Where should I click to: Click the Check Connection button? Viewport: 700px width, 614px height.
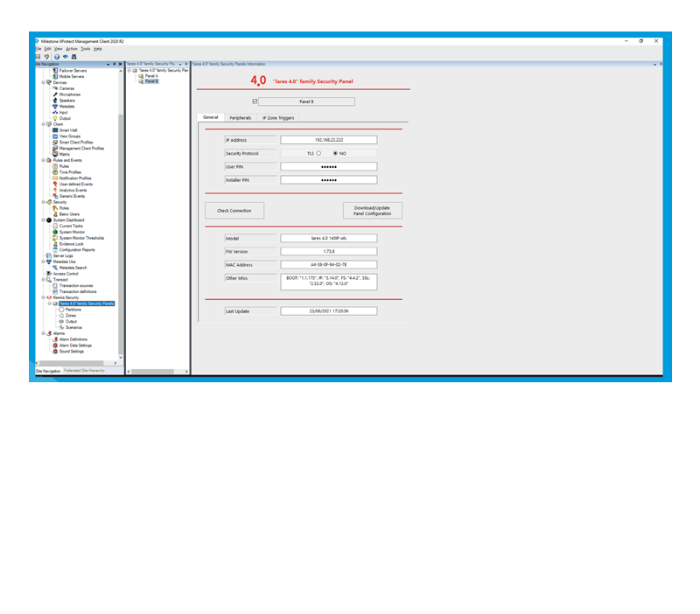click(x=234, y=211)
